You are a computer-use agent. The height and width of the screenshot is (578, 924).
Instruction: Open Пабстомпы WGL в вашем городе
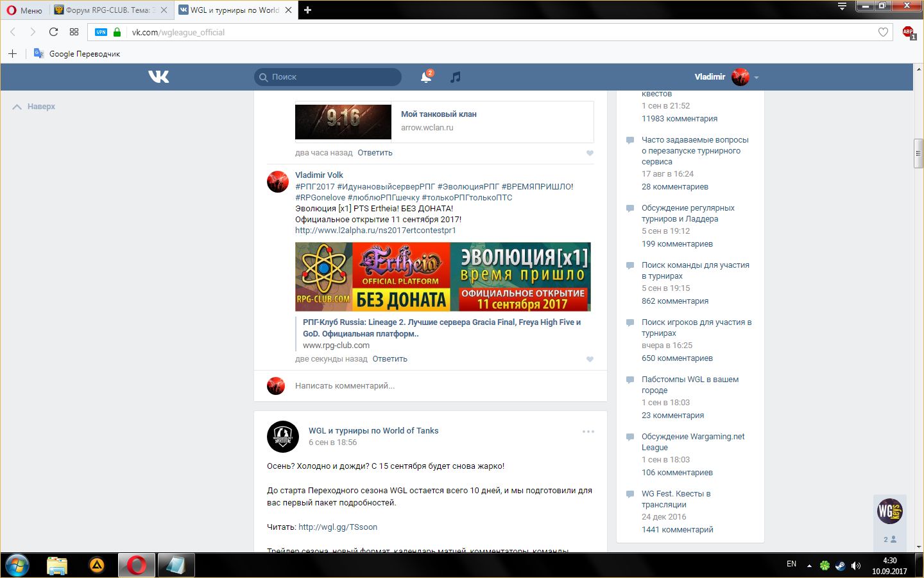click(x=690, y=385)
